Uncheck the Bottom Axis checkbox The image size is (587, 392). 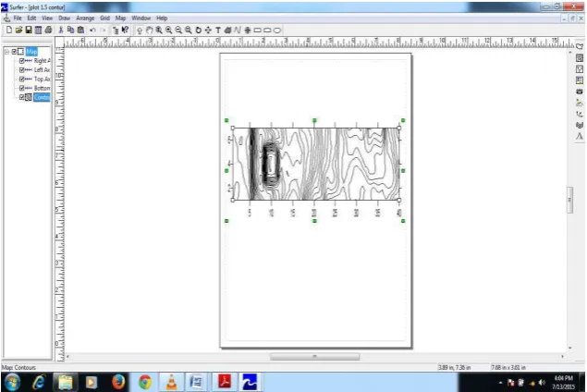tap(21, 88)
